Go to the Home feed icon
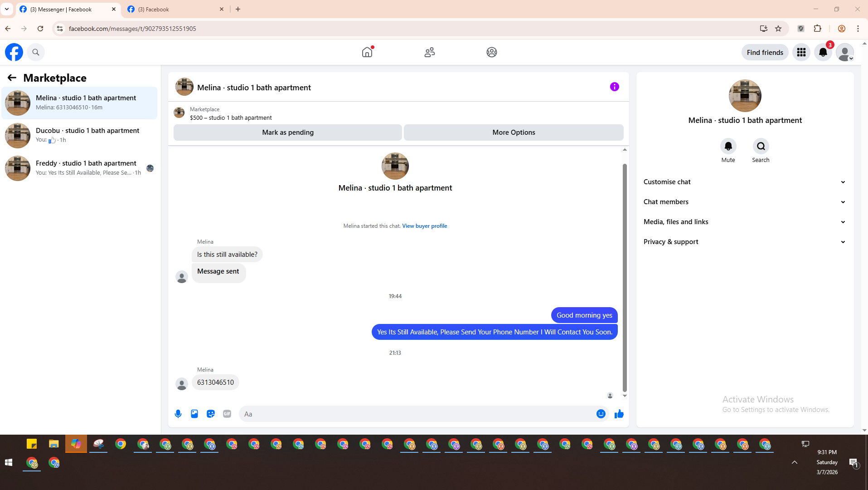 367,52
